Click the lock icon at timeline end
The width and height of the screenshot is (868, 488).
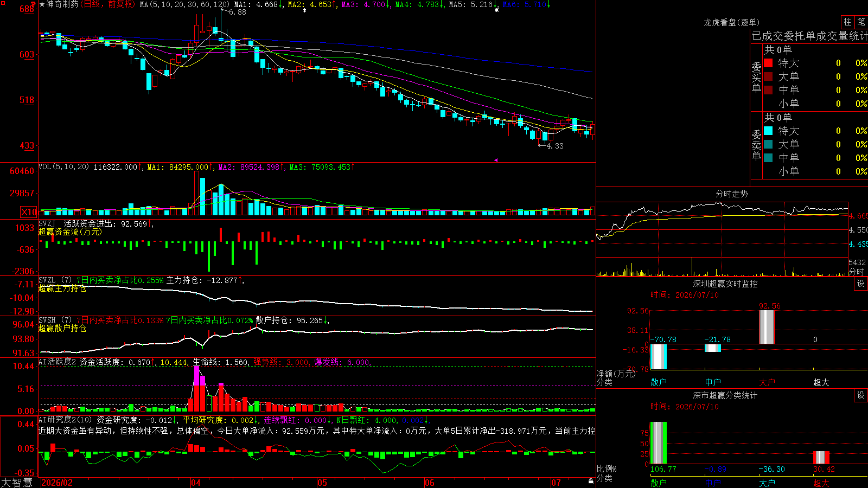tap(591, 481)
